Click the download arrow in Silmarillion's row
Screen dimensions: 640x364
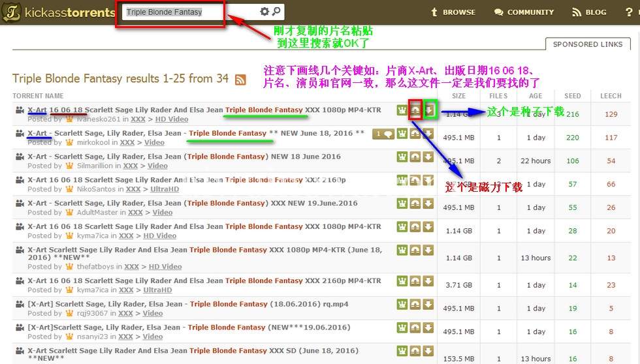click(428, 157)
